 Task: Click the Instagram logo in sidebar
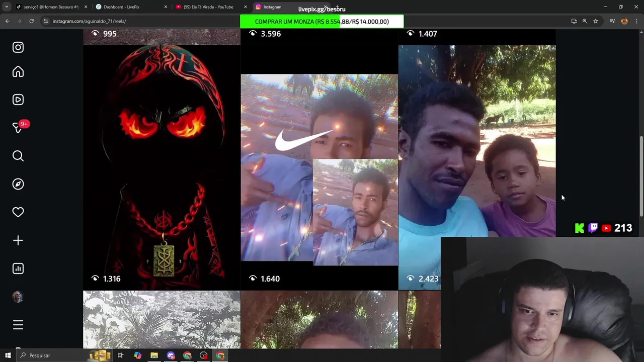(x=18, y=47)
